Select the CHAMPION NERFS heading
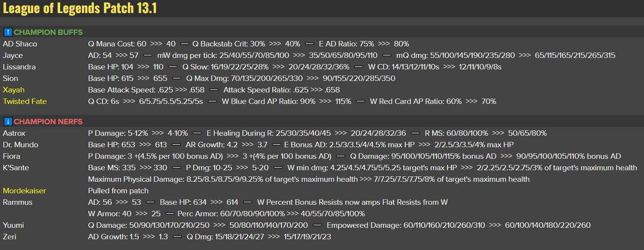Screen dimensions: 644x250 [x=48, y=122]
